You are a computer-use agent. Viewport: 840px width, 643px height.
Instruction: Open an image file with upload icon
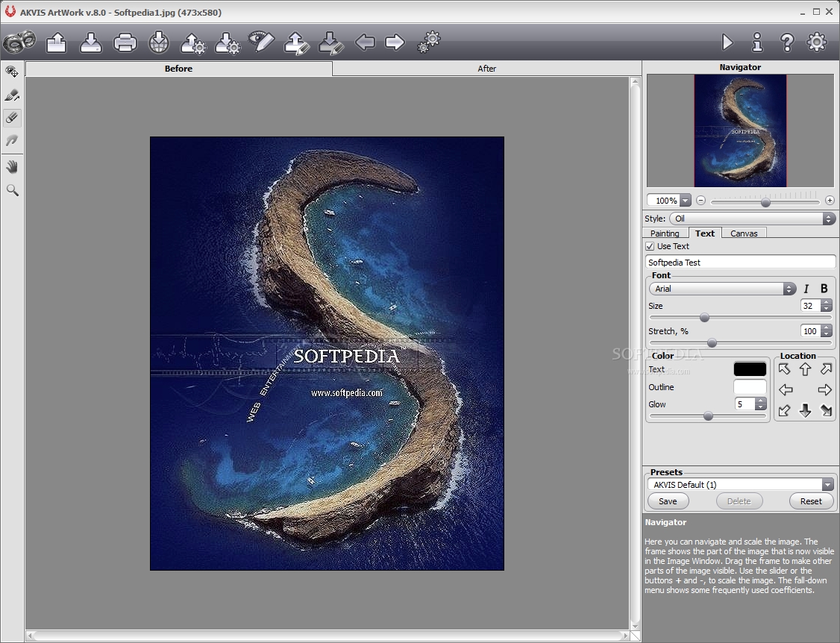(56, 43)
